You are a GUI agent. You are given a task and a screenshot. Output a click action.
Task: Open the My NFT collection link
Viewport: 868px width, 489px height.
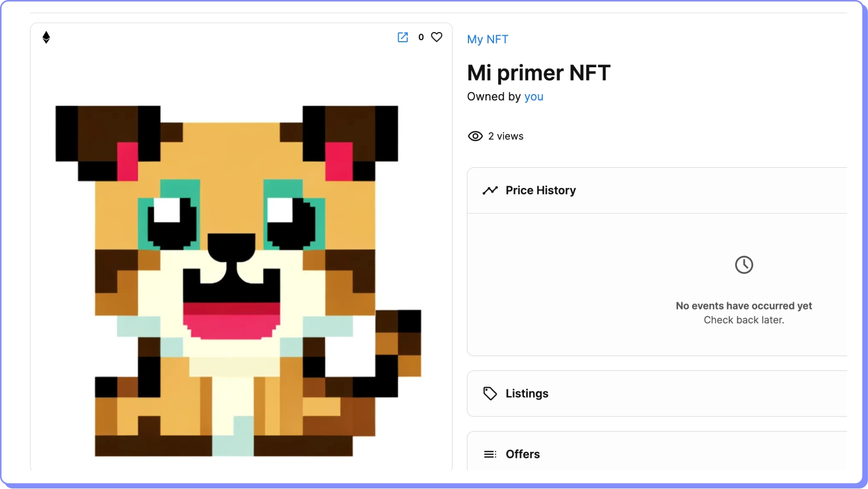click(487, 40)
